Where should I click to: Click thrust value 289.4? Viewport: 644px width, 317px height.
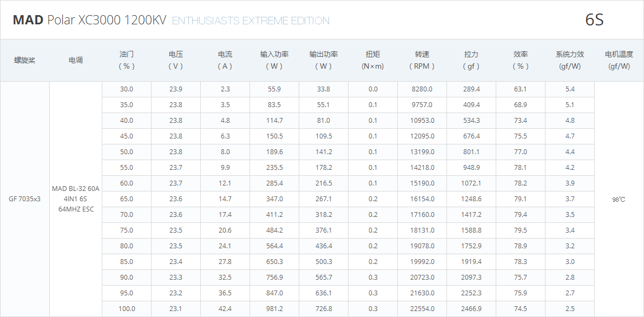(471, 89)
